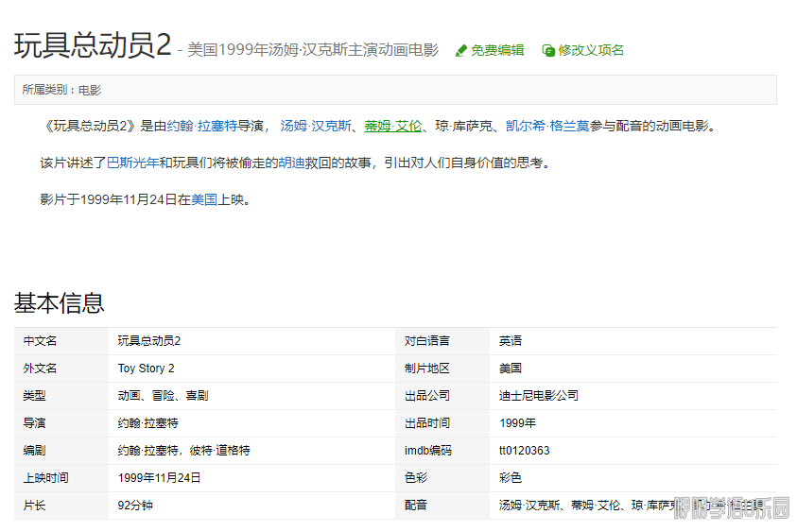The image size is (797, 532).
Task: Open the 汤姆·汉克斯 link
Action: point(316,126)
